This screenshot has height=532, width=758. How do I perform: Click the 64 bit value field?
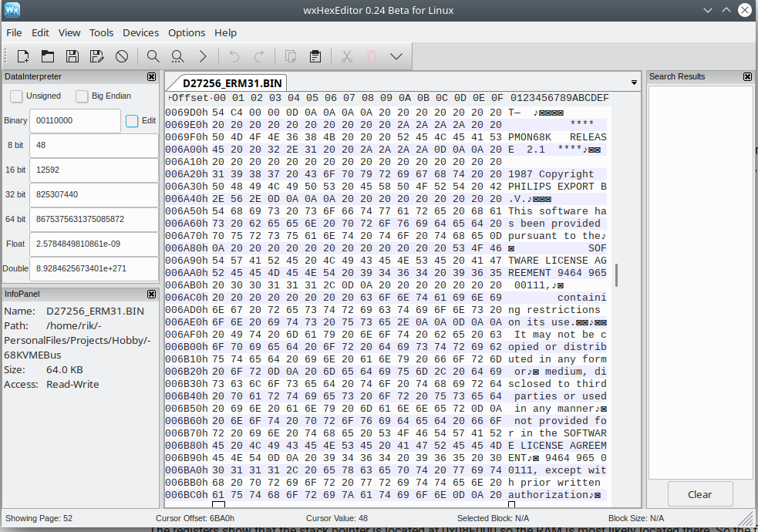(x=94, y=220)
